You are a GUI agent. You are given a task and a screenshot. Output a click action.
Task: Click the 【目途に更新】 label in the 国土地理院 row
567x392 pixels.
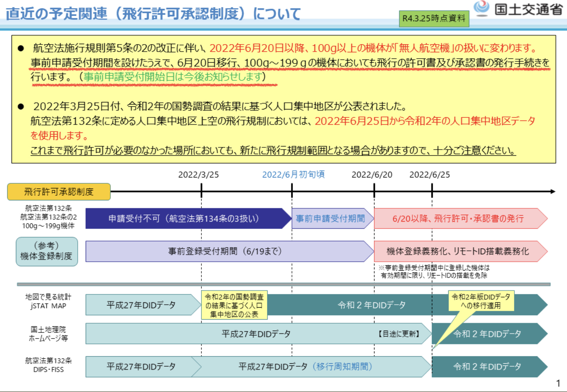tap(398, 334)
